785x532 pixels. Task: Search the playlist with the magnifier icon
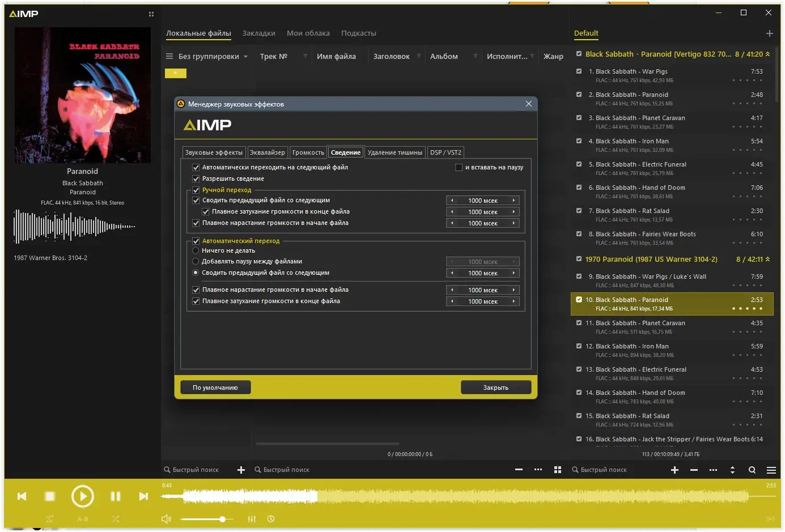click(x=752, y=470)
